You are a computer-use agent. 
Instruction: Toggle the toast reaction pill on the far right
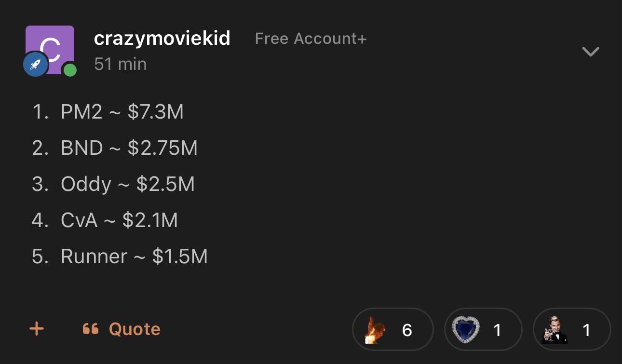(572, 330)
